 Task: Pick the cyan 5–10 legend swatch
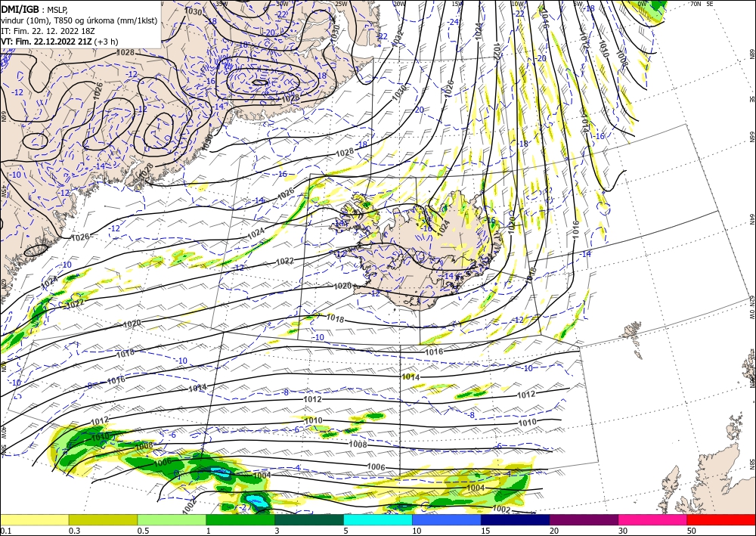pyautogui.click(x=378, y=519)
